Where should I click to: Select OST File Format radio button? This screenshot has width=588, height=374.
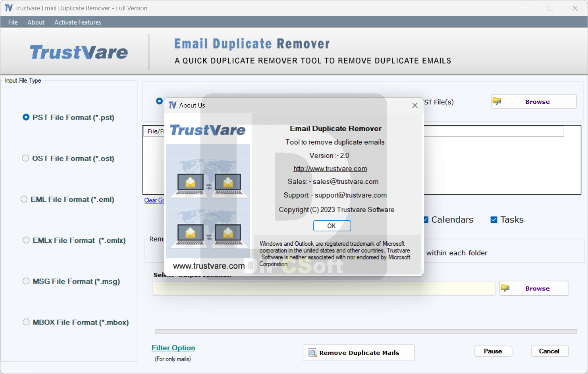tap(26, 158)
